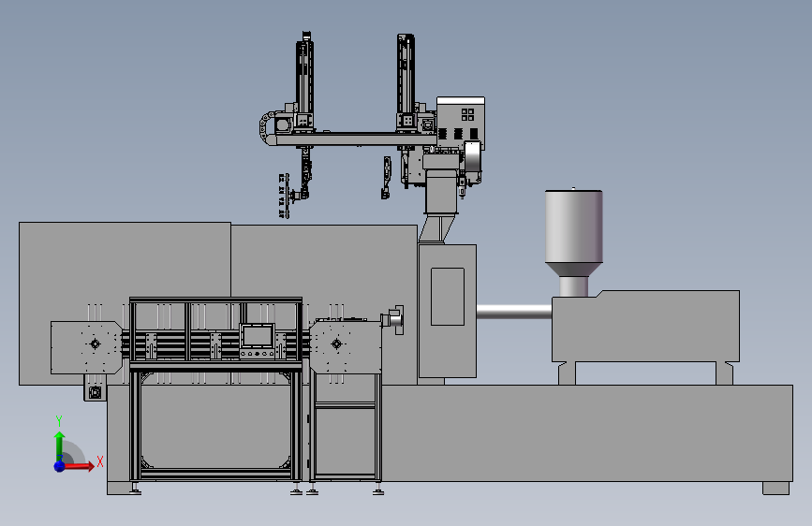Select the platen's rectangular window panel
This screenshot has width=812, height=526.
click(448, 297)
